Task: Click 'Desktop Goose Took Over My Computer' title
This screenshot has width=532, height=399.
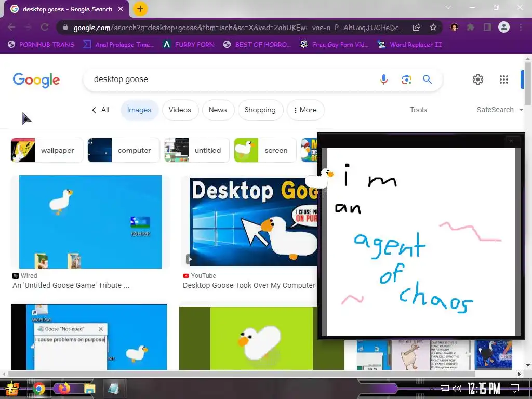Action: pos(249,285)
